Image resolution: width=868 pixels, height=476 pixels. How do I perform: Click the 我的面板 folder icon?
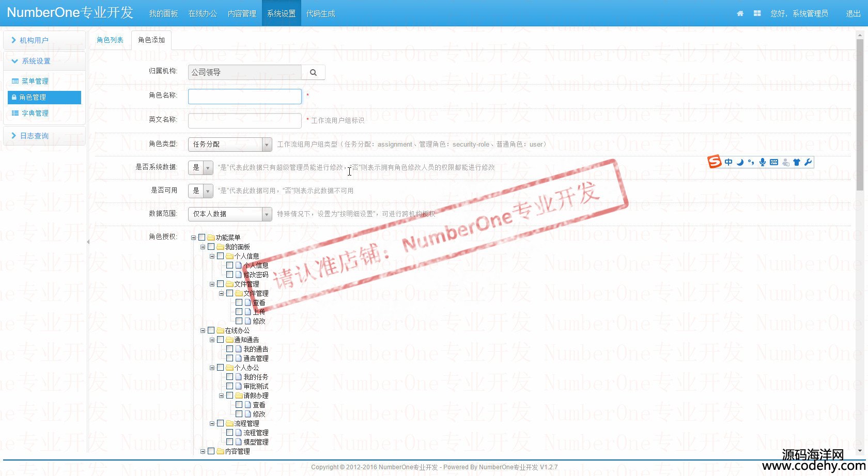(220, 247)
